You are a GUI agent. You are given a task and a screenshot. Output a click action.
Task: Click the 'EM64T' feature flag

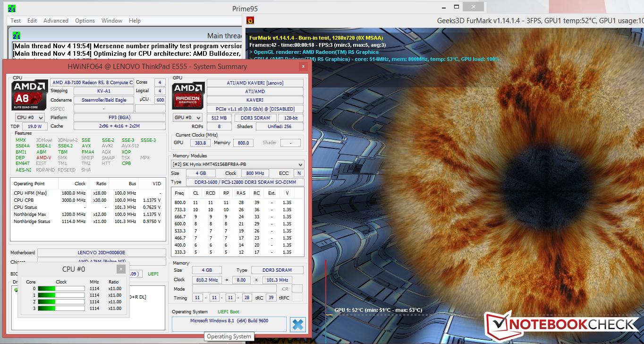point(22,163)
